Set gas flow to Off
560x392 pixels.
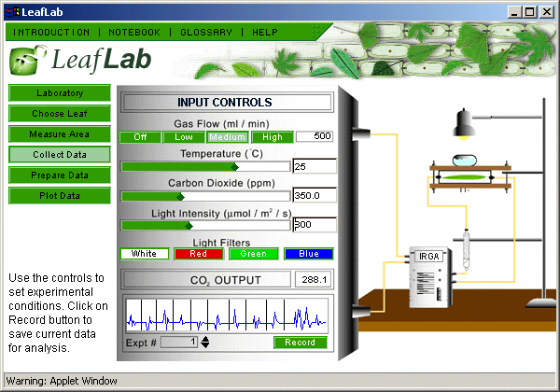[x=140, y=136]
